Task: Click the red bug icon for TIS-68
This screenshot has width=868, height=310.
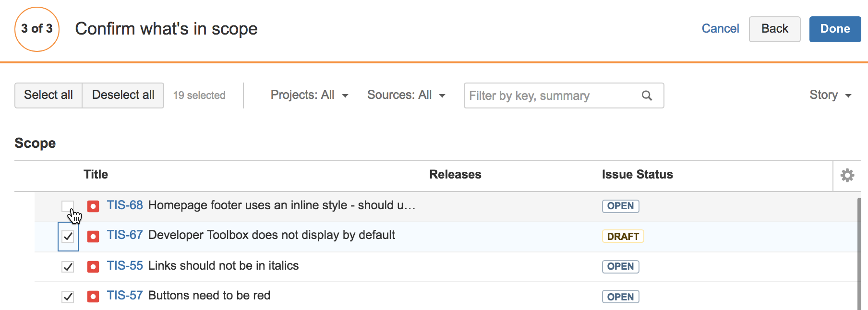Action: tap(93, 206)
